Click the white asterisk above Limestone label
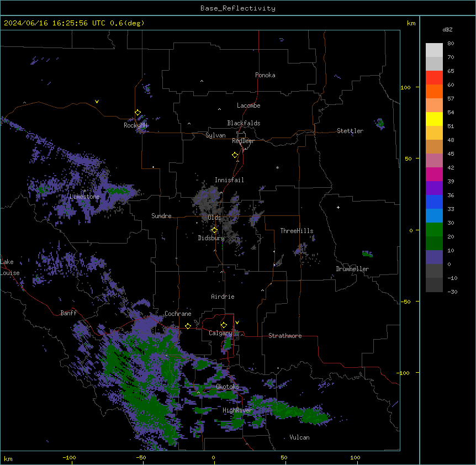This screenshot has height=465, width=476. click(x=85, y=191)
